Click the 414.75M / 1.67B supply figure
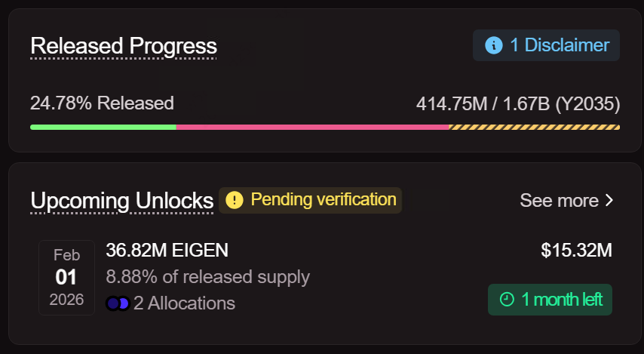Viewport: 644px width, 354px height. (518, 103)
